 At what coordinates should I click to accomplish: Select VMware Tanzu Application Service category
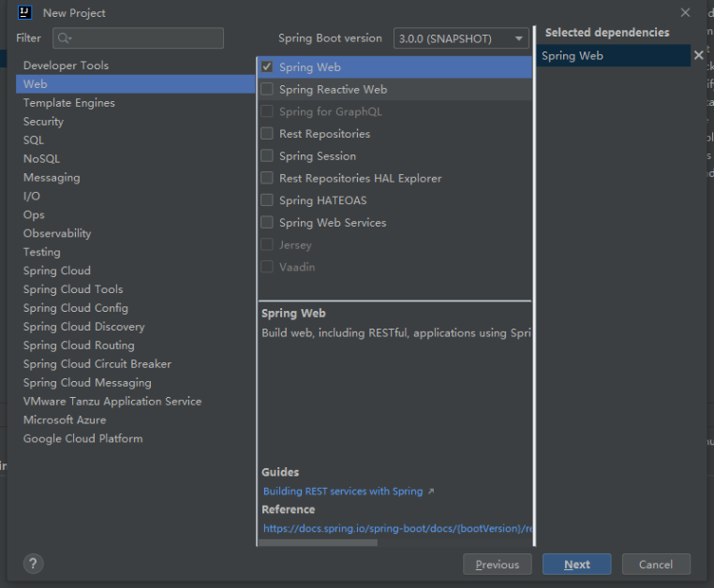[x=135, y=402]
